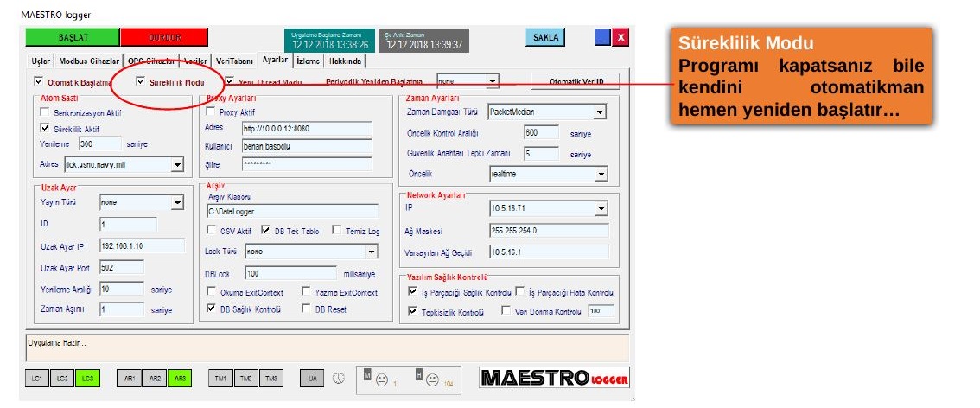Screen dimensions: 980x408
Task: Switch to Modbus Cihazlar tab
Action: (89, 61)
